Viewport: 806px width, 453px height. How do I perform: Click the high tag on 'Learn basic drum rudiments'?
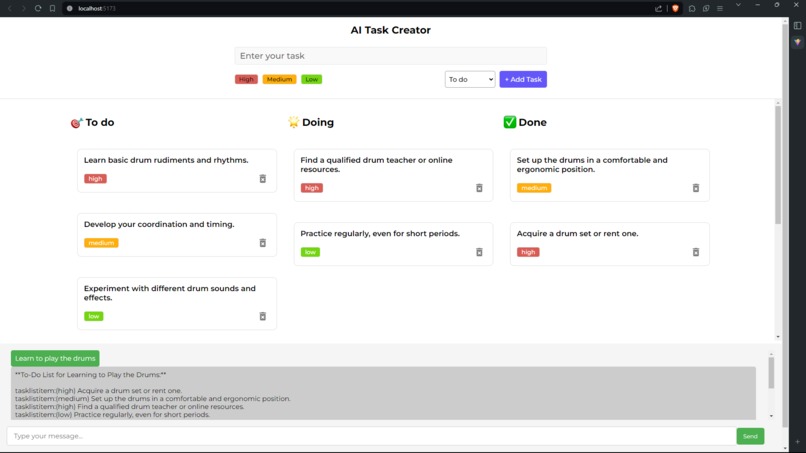pos(95,178)
